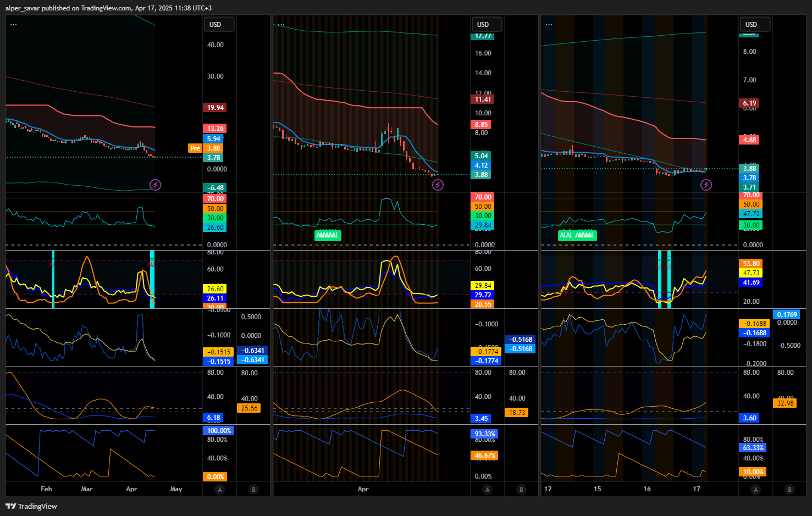Viewport: 812px width, 516px height.
Task: Toggle scale A on the right chart
Action: click(x=755, y=489)
